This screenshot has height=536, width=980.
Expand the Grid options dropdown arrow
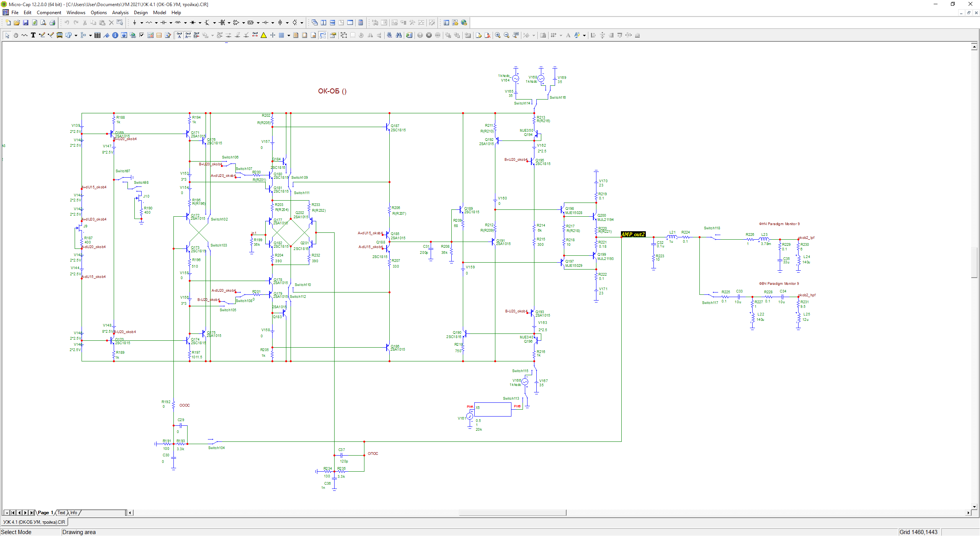[x=289, y=35]
